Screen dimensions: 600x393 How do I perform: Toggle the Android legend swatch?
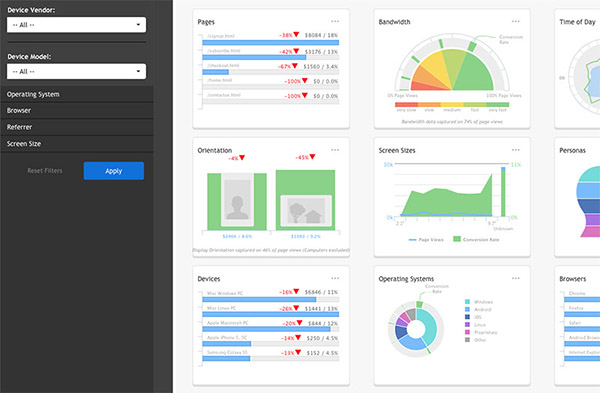467,309
